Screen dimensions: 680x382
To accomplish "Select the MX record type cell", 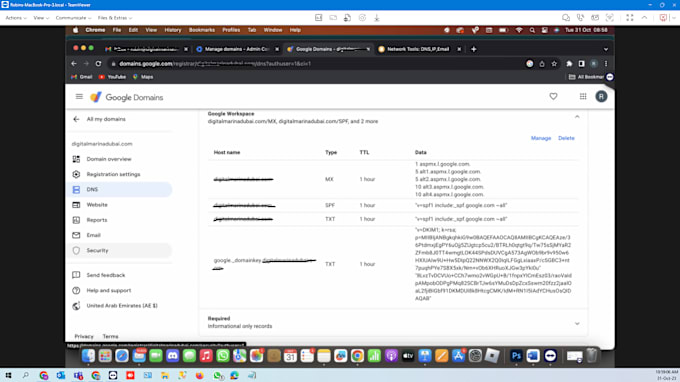I will [329, 179].
